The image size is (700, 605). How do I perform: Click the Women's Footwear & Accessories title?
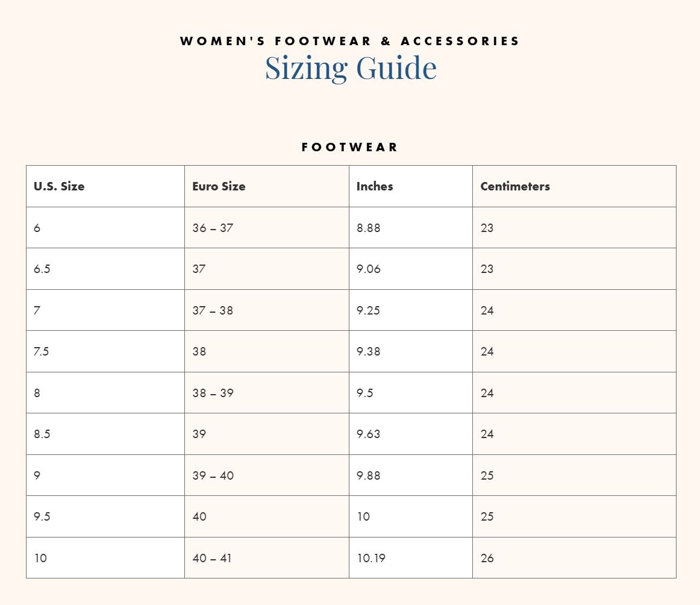pos(350,41)
